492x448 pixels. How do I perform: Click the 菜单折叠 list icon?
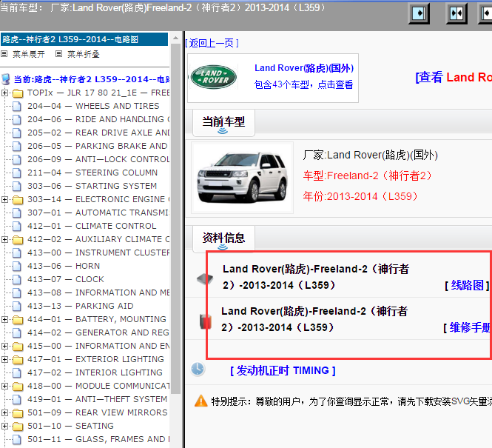click(58, 54)
